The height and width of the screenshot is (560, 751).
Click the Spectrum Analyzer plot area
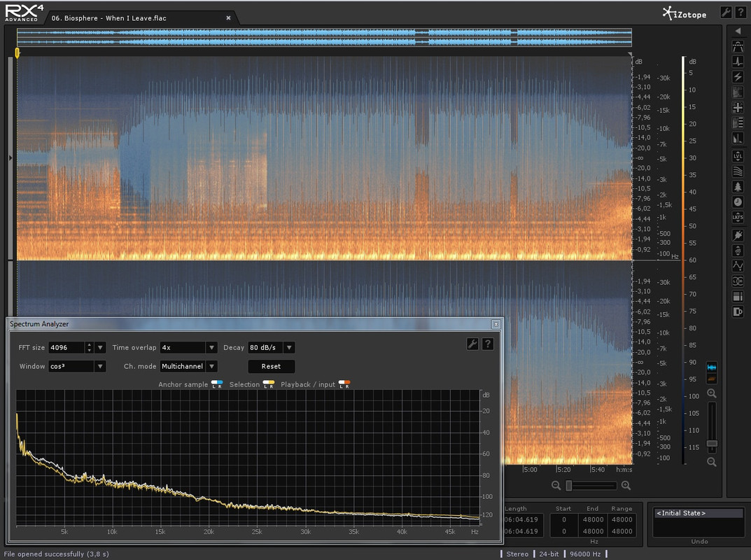point(248,458)
